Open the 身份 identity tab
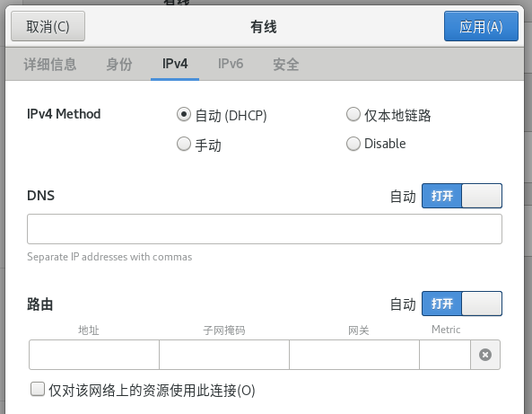This screenshot has height=414, width=532. click(x=119, y=64)
